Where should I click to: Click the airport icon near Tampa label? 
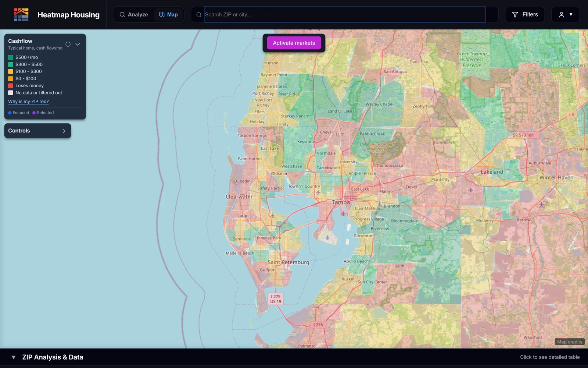point(343,213)
